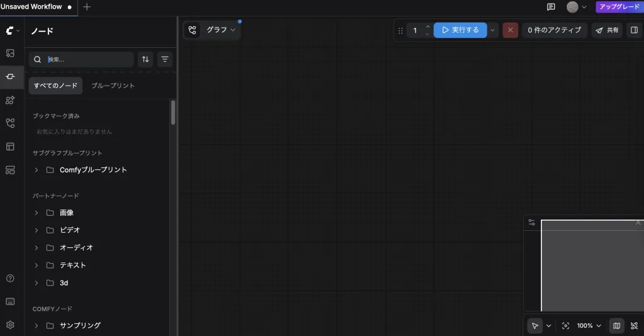Switch to the ブループリント tab
Image resolution: width=644 pixels, height=336 pixels.
coord(113,86)
